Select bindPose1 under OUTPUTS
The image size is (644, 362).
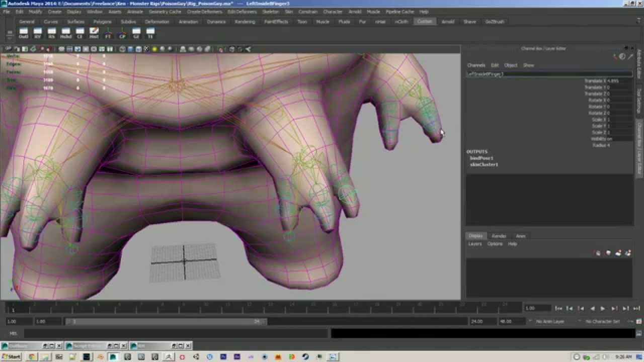point(481,158)
